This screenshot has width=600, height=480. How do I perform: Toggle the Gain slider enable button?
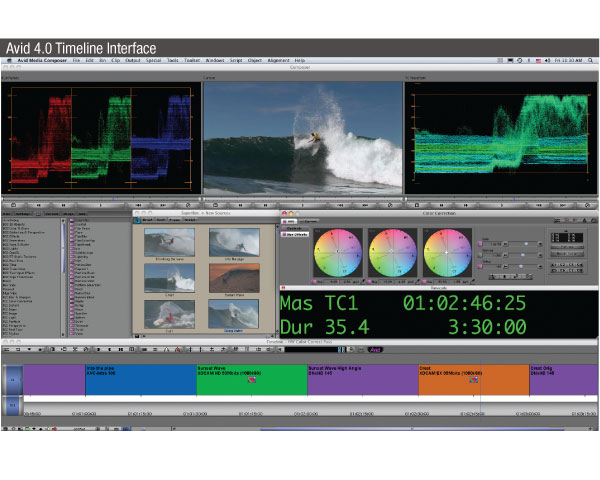[x=480, y=244]
